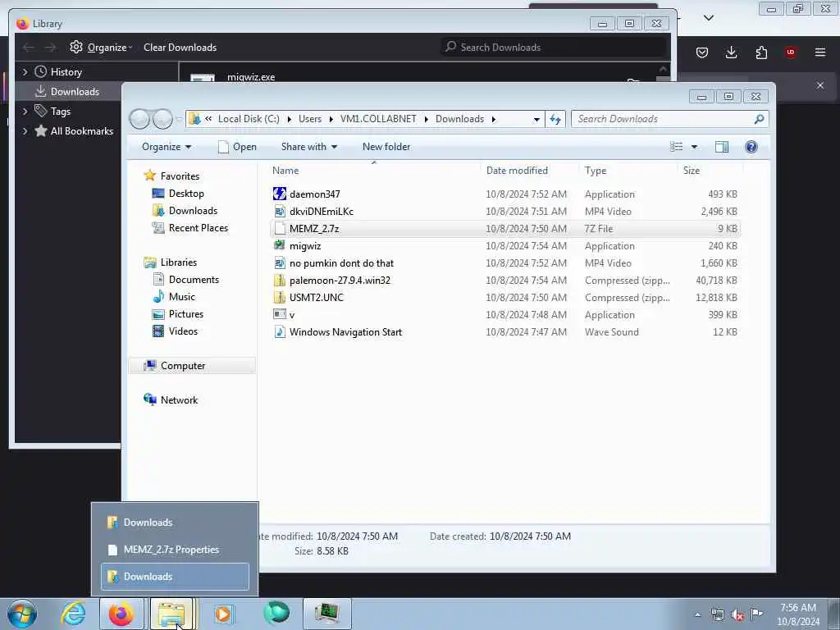
Task: Click the Firefox taskbar icon
Action: click(121, 614)
